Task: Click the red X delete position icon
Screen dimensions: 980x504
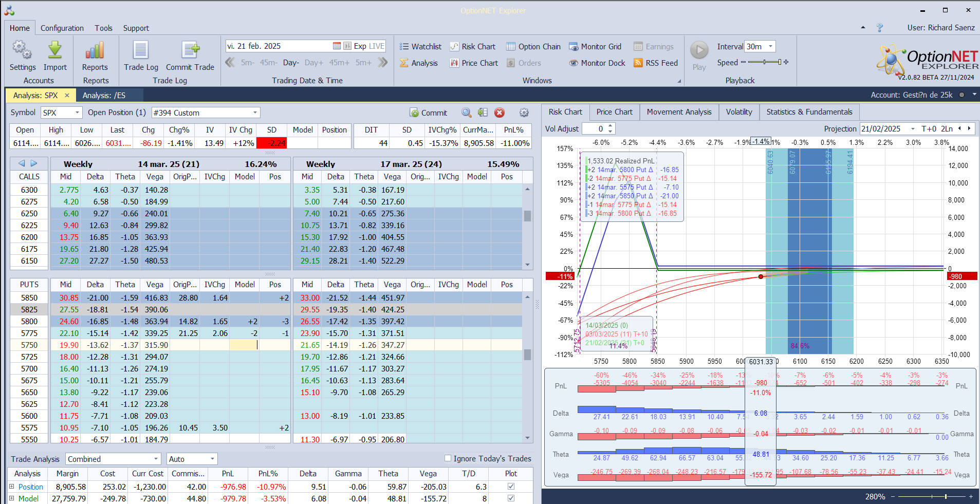Action: click(500, 113)
